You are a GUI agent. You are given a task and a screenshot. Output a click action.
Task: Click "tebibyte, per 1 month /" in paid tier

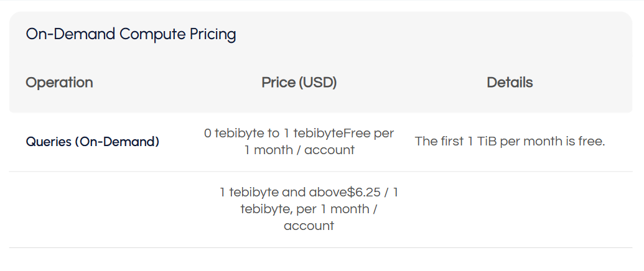pos(309,209)
